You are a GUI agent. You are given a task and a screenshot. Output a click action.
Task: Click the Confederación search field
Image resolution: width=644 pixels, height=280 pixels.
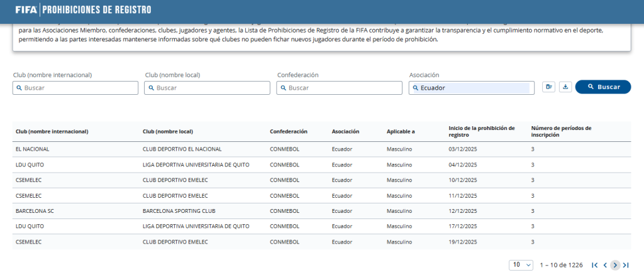339,88
